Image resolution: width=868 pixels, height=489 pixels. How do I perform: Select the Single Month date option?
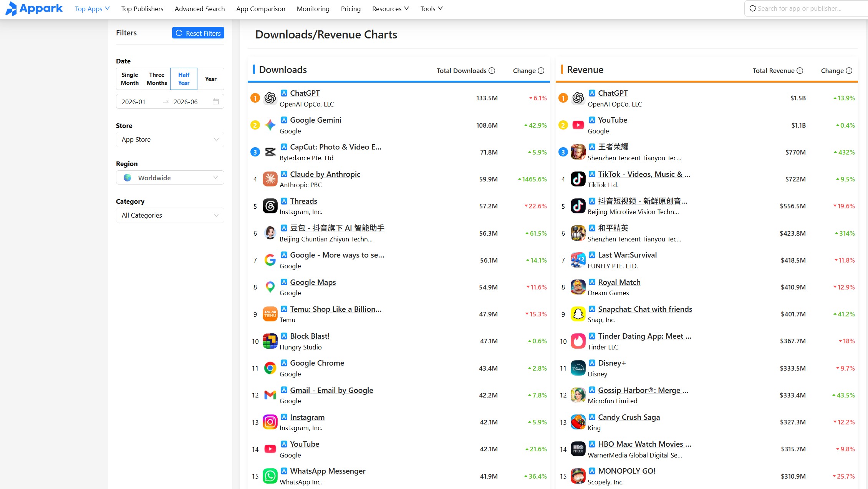[x=130, y=79]
